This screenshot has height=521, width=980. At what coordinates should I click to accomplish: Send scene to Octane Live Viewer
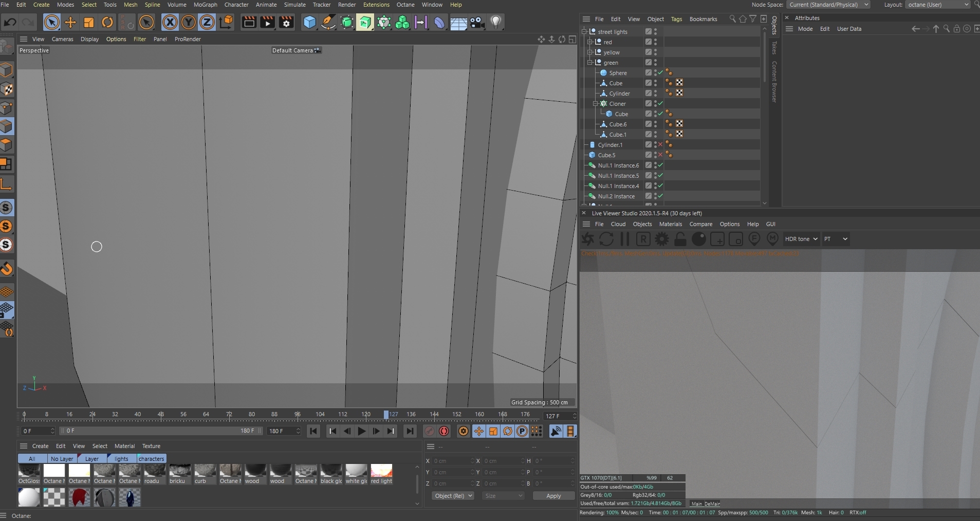pyautogui.click(x=588, y=239)
